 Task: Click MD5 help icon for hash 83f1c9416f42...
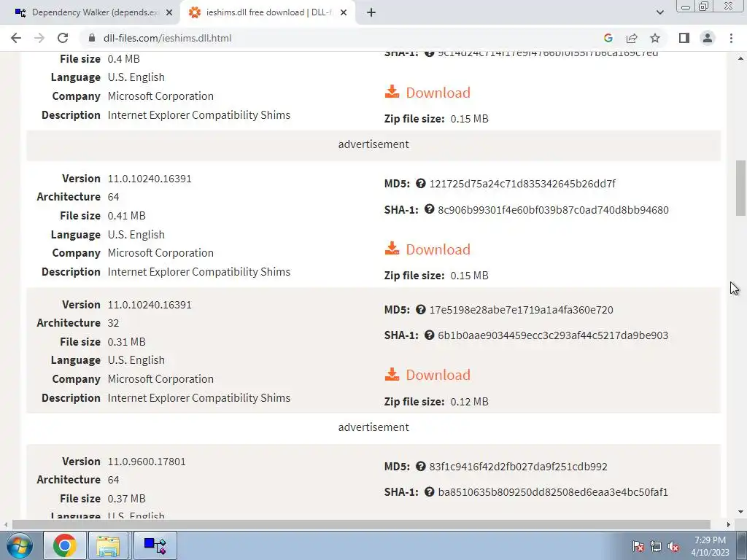click(420, 466)
